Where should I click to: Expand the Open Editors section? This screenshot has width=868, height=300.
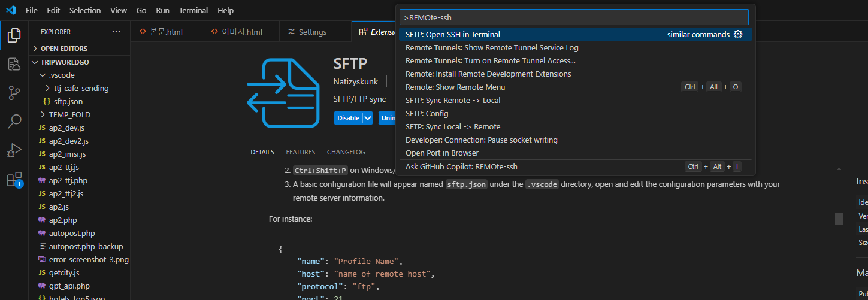tap(63, 49)
